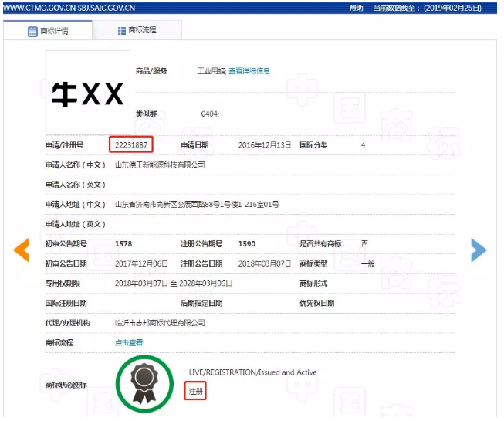
Task: Select similar group code 0404;
Action: click(x=210, y=114)
